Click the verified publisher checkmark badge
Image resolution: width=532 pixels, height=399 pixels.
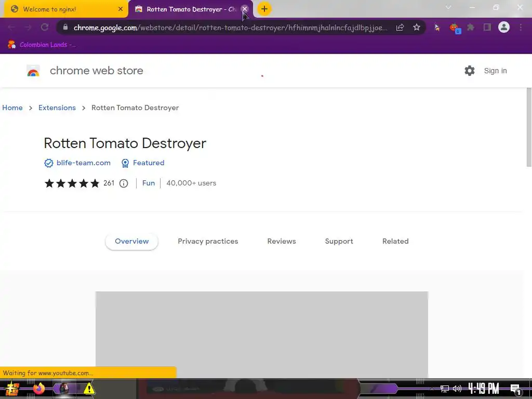pyautogui.click(x=49, y=163)
